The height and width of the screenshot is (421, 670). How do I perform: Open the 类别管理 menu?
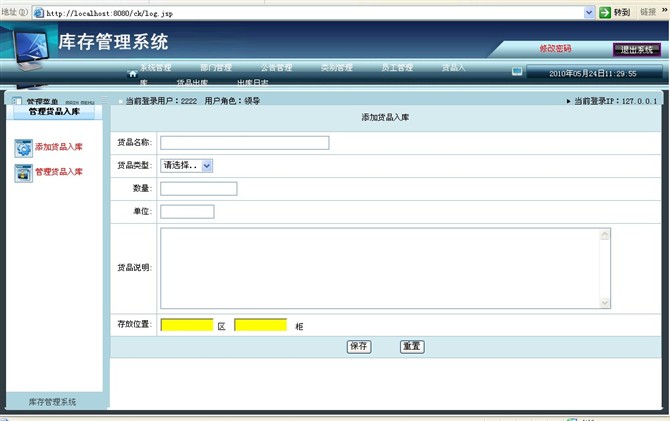pyautogui.click(x=337, y=68)
